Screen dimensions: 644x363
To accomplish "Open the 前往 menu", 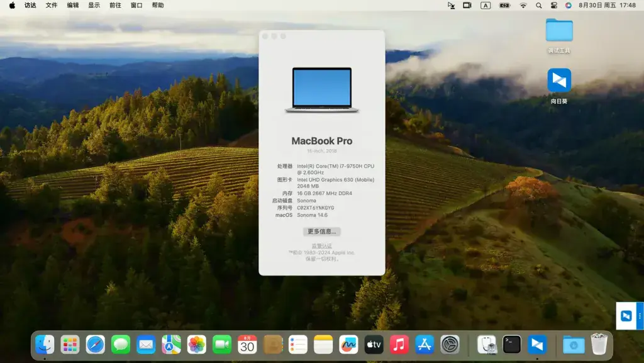I will click(116, 5).
